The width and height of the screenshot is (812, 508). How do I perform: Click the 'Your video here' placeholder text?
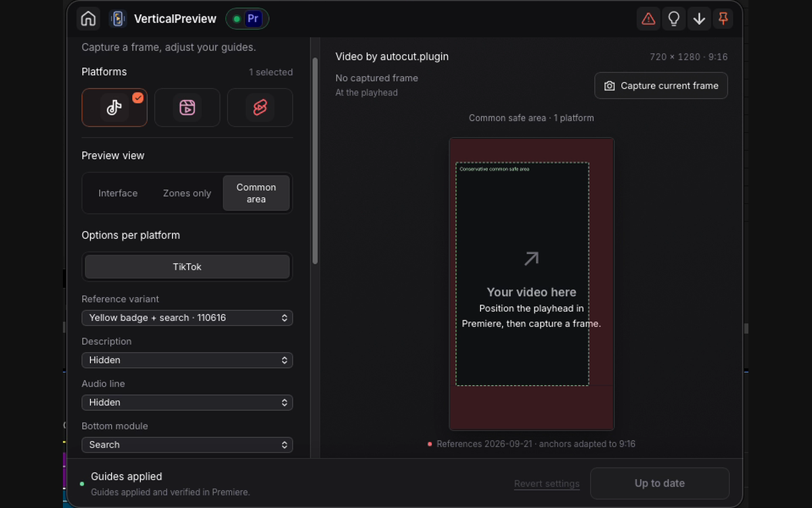tap(532, 293)
